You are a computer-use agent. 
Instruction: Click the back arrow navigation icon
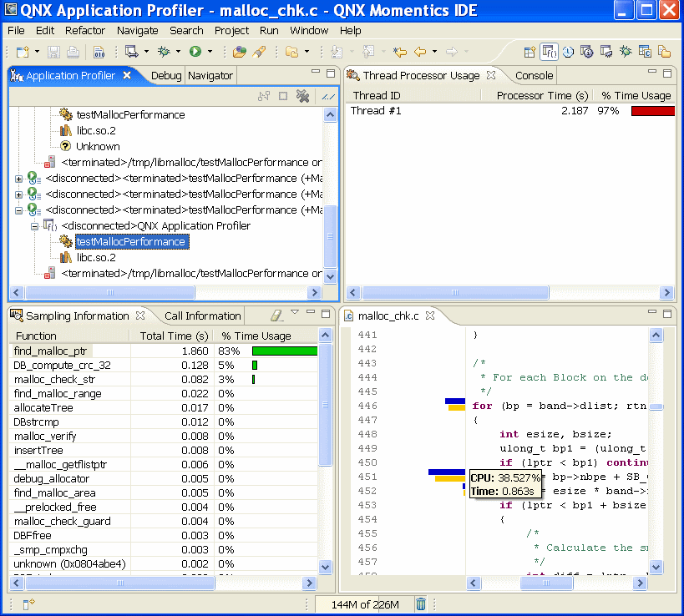(419, 52)
